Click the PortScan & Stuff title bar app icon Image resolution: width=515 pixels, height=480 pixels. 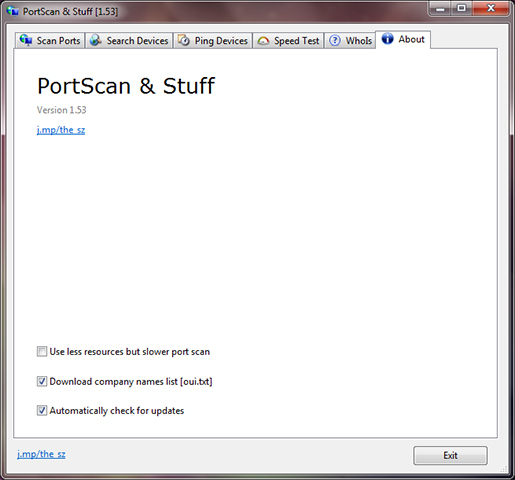pyautogui.click(x=13, y=11)
